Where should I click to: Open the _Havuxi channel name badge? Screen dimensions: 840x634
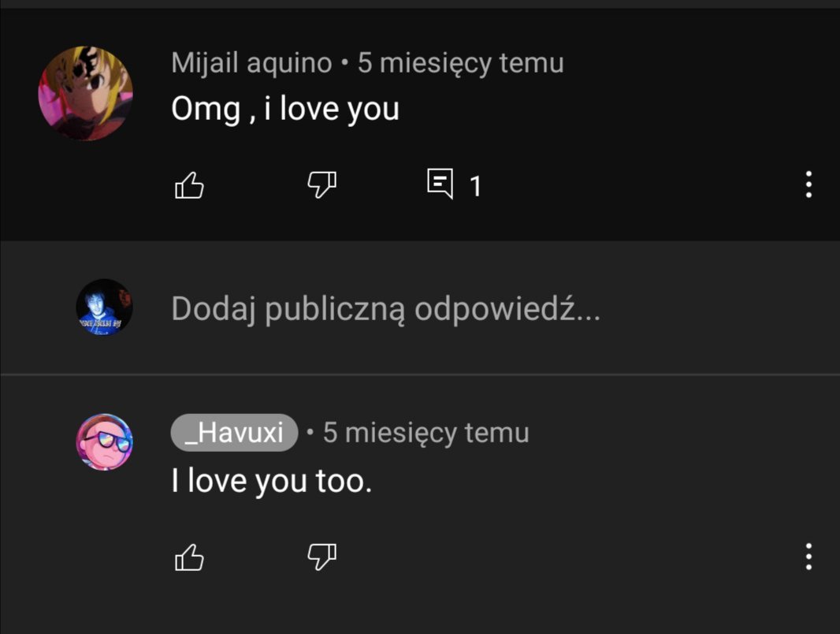point(234,432)
